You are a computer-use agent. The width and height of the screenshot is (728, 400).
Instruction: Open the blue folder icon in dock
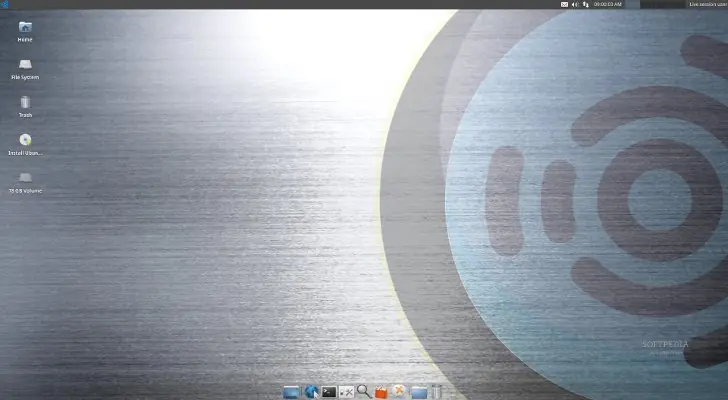[419, 393]
